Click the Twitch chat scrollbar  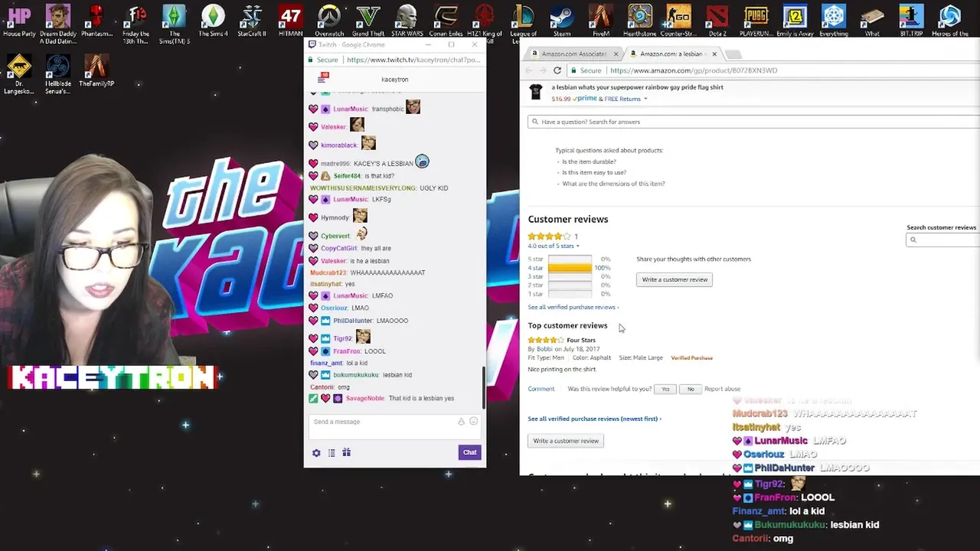point(482,388)
